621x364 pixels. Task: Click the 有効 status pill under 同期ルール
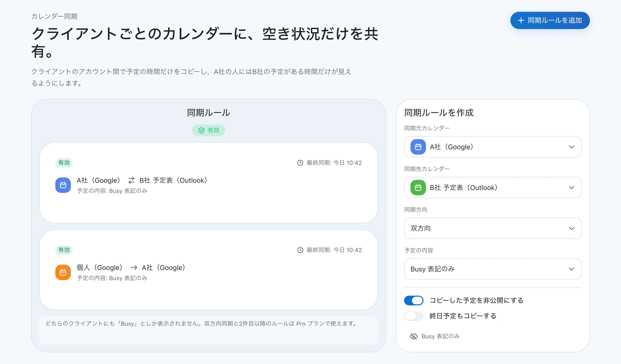(x=208, y=130)
